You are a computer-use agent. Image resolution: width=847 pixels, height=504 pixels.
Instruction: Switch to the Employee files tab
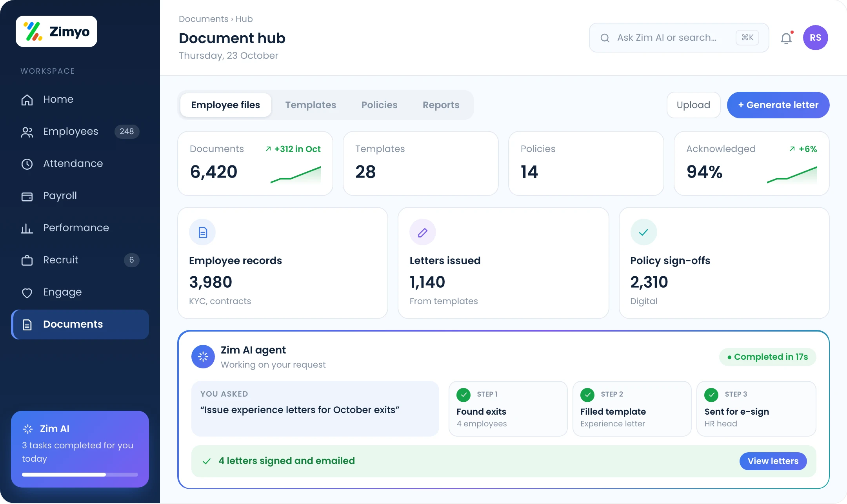[x=226, y=105]
